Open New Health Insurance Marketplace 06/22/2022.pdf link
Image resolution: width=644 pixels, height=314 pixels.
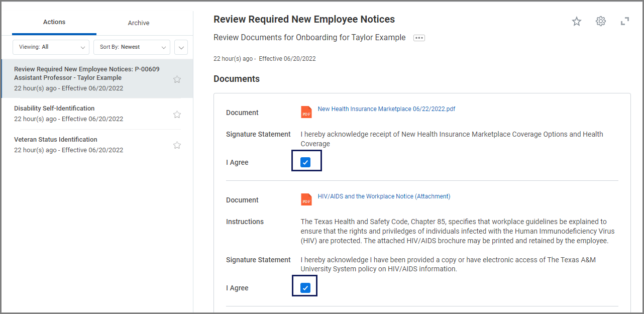pyautogui.click(x=386, y=109)
